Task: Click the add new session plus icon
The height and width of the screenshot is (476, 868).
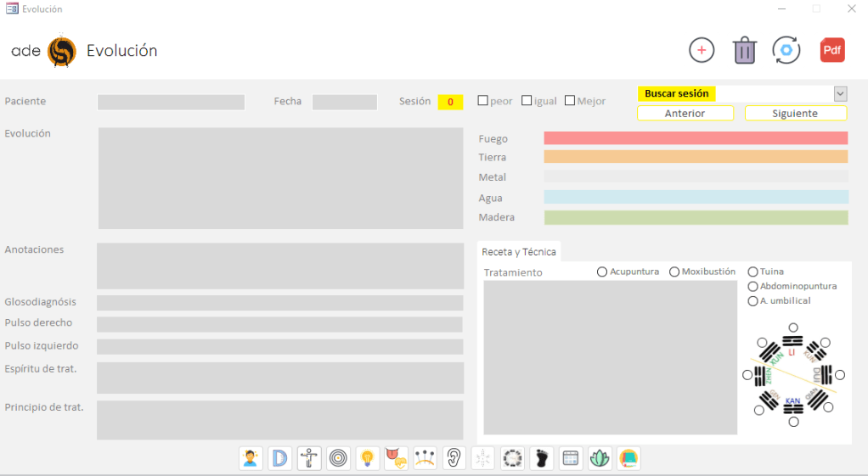Action: tap(702, 51)
